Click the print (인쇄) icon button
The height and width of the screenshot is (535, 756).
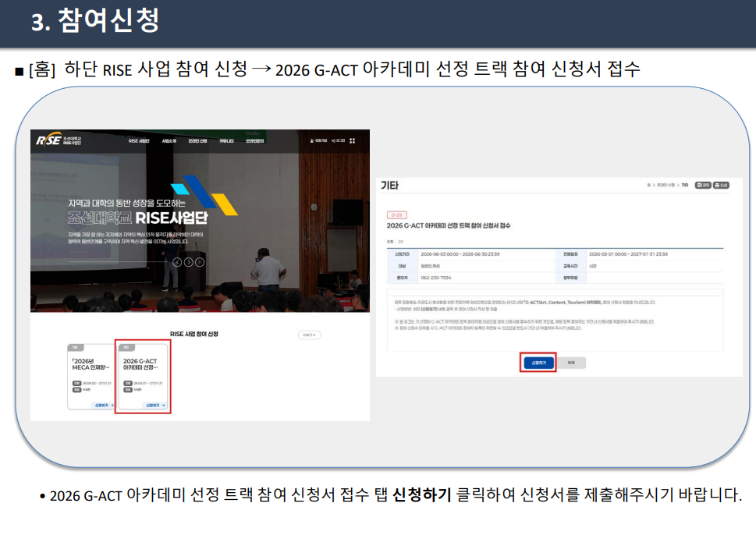(722, 185)
